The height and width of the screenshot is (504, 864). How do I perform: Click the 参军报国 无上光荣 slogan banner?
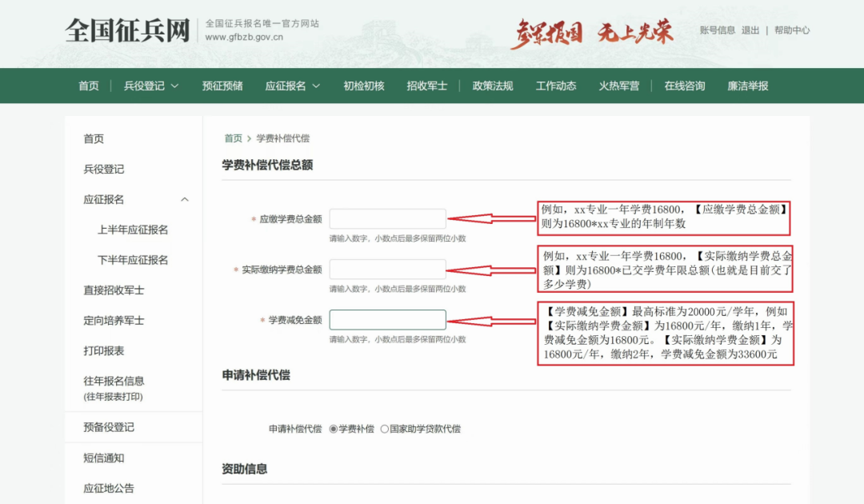[591, 33]
